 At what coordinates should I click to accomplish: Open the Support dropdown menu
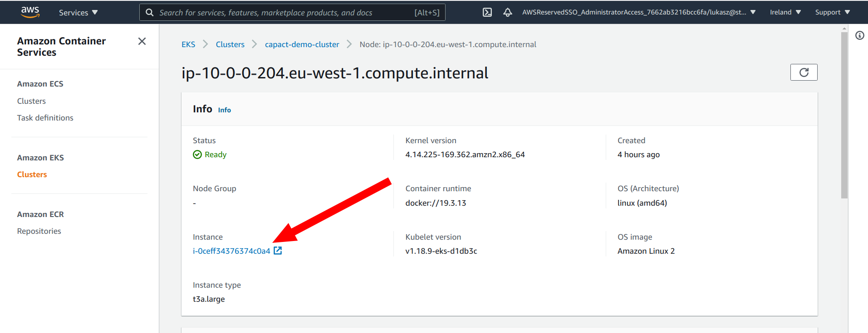pos(832,12)
